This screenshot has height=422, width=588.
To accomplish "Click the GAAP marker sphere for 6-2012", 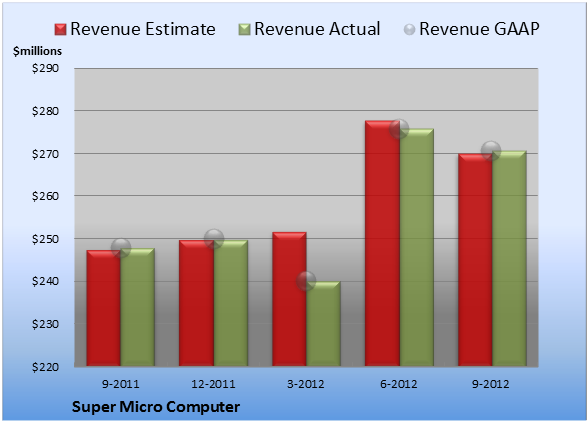I will point(399,129).
